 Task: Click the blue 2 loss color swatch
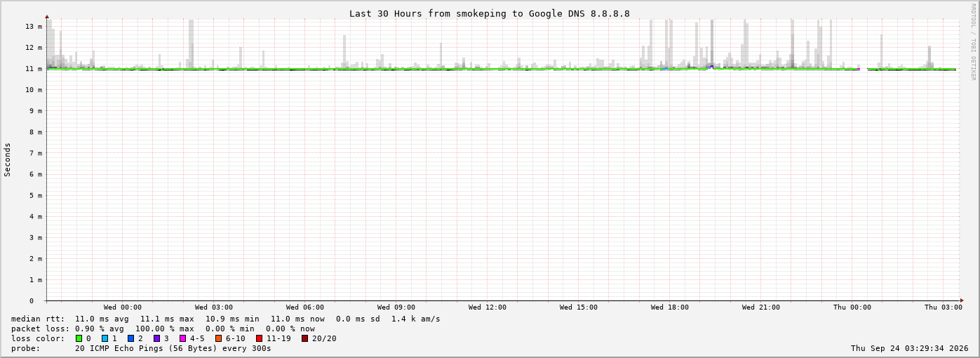coord(131,338)
